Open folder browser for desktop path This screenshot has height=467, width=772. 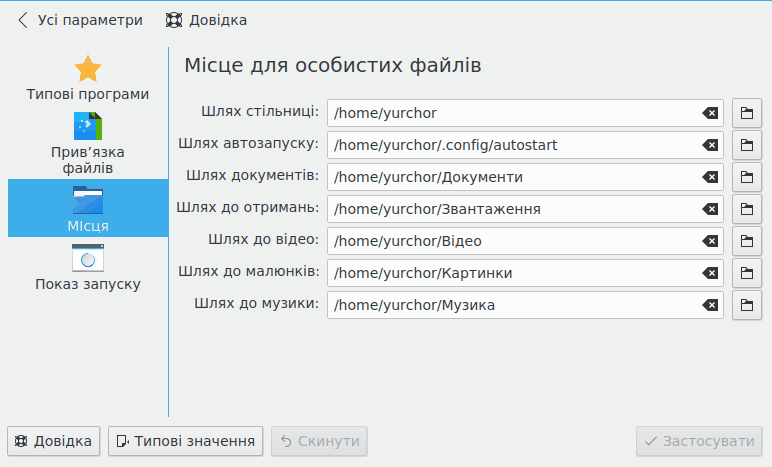coord(746,113)
